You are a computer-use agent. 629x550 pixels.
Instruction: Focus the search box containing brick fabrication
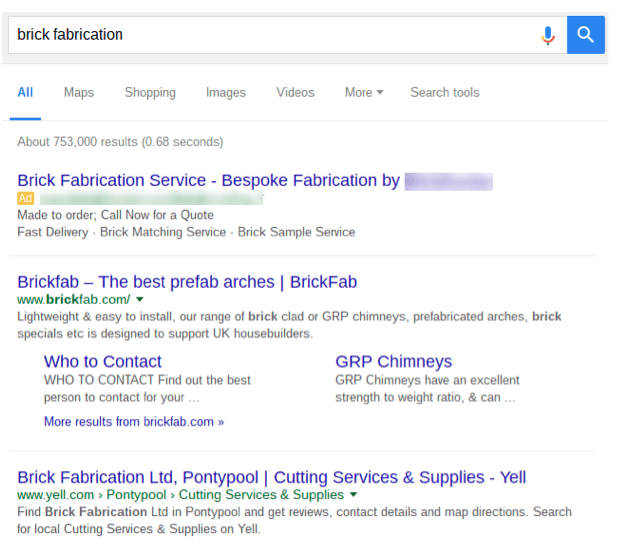pos(270,35)
